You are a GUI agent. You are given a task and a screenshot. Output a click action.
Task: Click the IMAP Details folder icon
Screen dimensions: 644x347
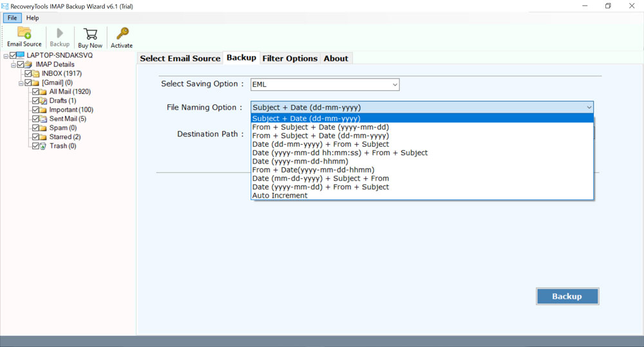(x=28, y=64)
